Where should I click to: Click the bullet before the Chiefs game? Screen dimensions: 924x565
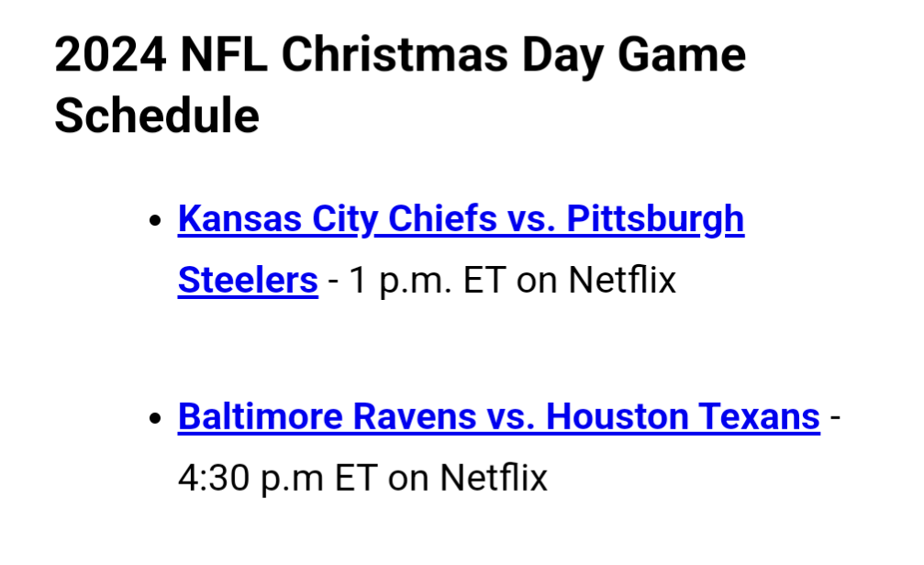[156, 221]
